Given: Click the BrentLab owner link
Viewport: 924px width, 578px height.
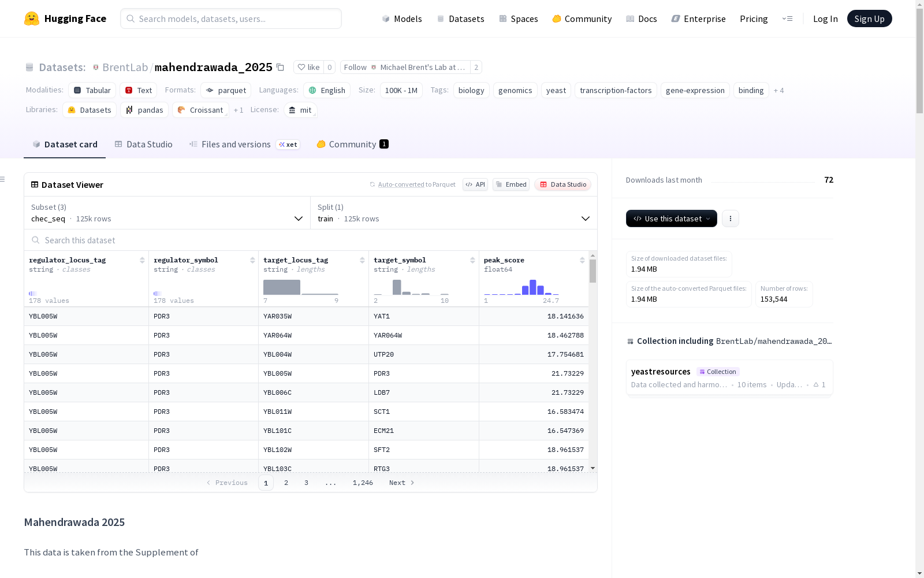Looking at the screenshot, I should pos(125,67).
